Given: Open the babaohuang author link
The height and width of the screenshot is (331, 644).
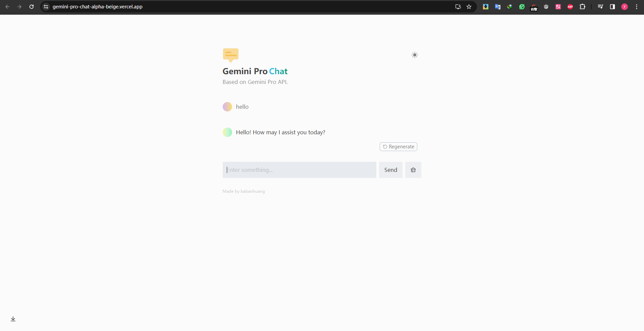Looking at the screenshot, I should coord(253,191).
